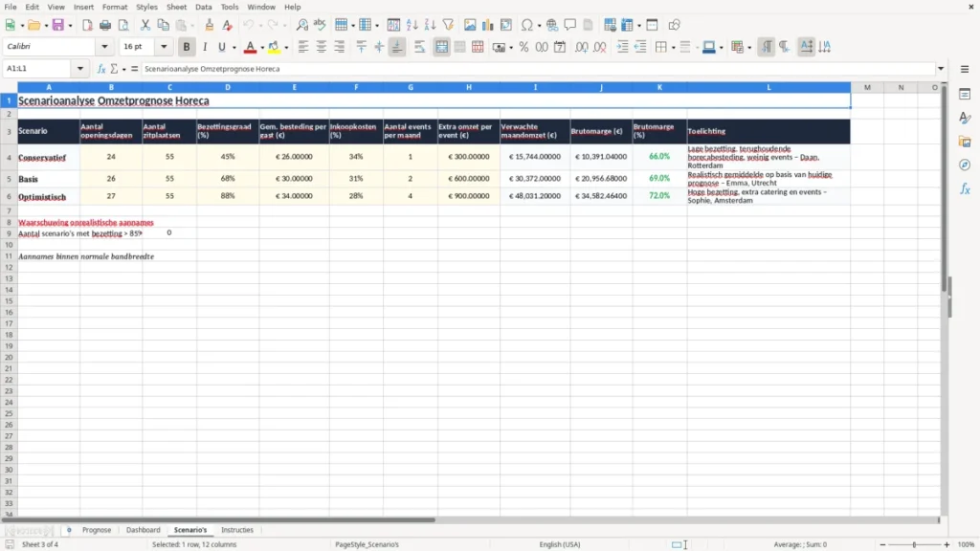Expand the formula bar arrow
The image size is (980, 551).
(x=941, y=69)
